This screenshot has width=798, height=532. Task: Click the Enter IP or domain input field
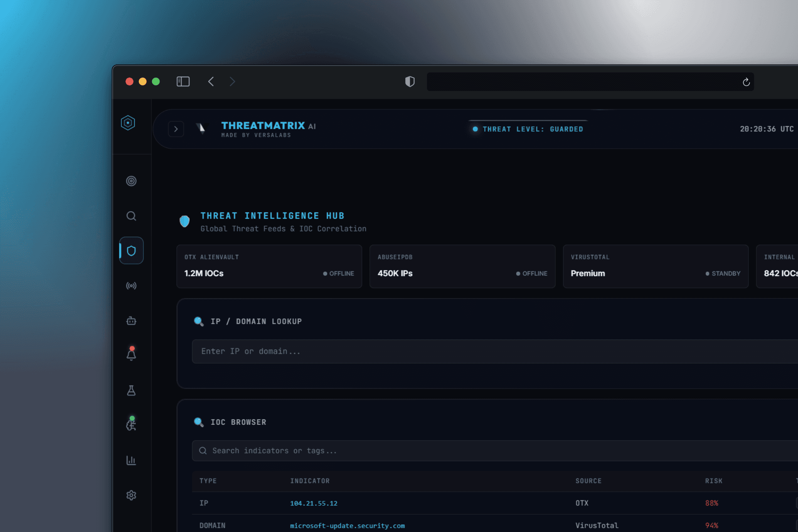[x=495, y=352]
